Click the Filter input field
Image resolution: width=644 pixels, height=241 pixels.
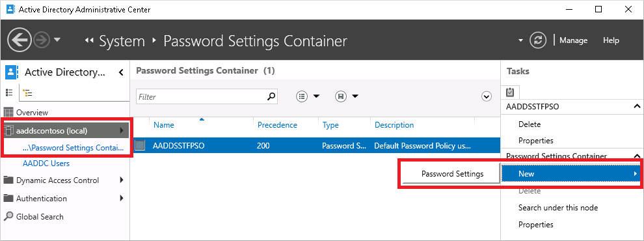(x=201, y=96)
